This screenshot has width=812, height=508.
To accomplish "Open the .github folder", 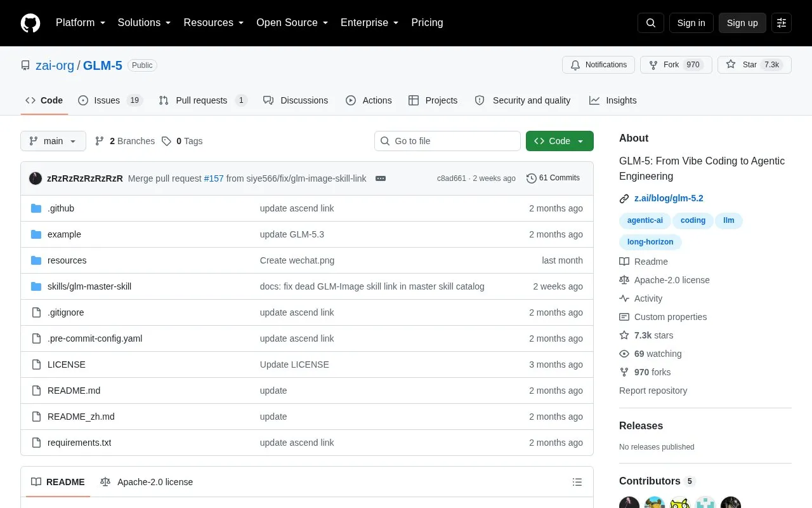I will pyautogui.click(x=61, y=208).
